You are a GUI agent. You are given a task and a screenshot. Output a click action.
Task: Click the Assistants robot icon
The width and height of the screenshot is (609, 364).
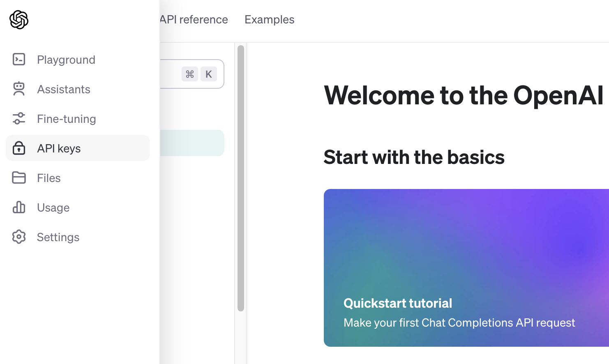[19, 89]
